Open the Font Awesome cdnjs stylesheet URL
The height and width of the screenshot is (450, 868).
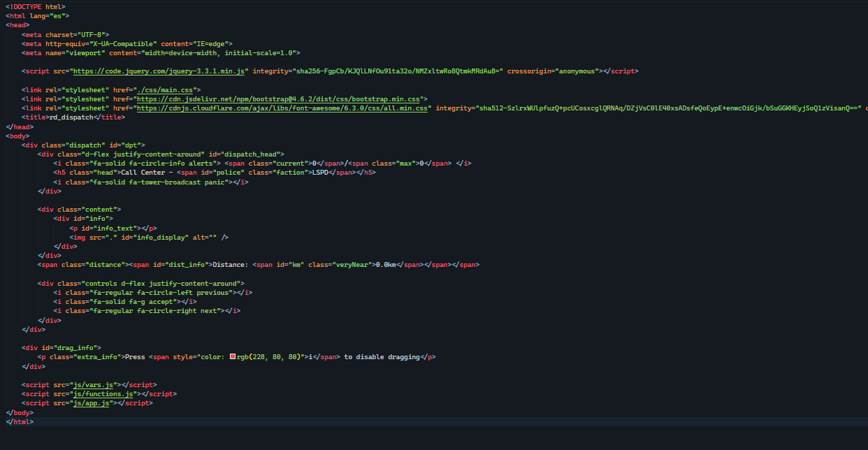[x=282, y=108]
